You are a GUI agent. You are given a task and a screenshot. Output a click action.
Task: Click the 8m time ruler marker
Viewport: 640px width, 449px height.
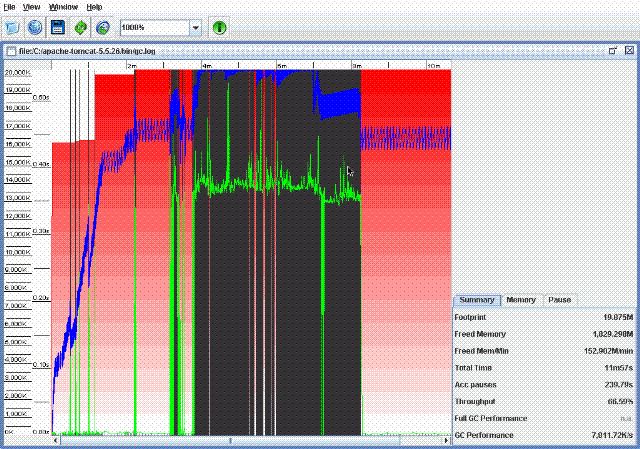[357, 66]
